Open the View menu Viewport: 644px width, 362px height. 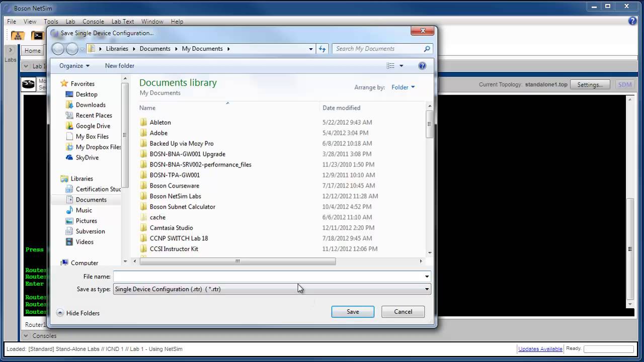tap(30, 22)
